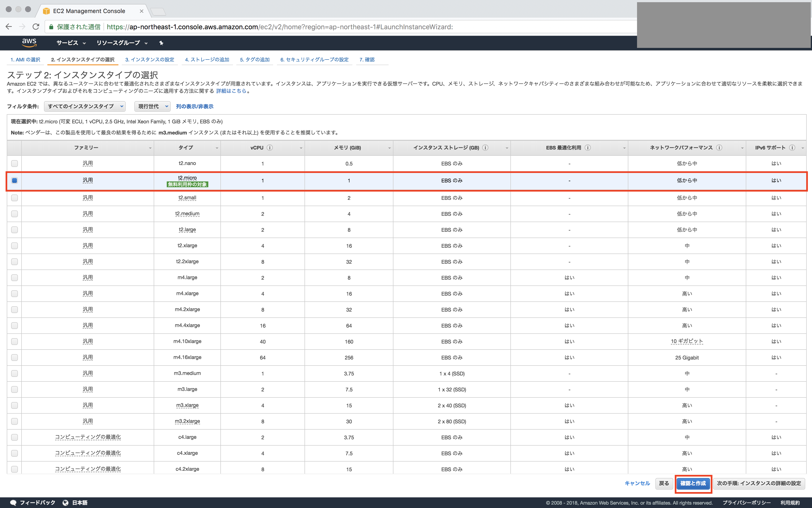Image resolution: width=812 pixels, height=508 pixels.
Task: Go to step 4. ストレージの追加 tab
Action: coord(207,60)
